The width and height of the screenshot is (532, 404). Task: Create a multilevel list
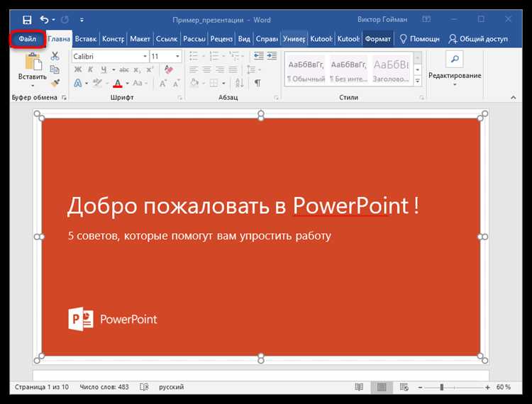pos(234,56)
